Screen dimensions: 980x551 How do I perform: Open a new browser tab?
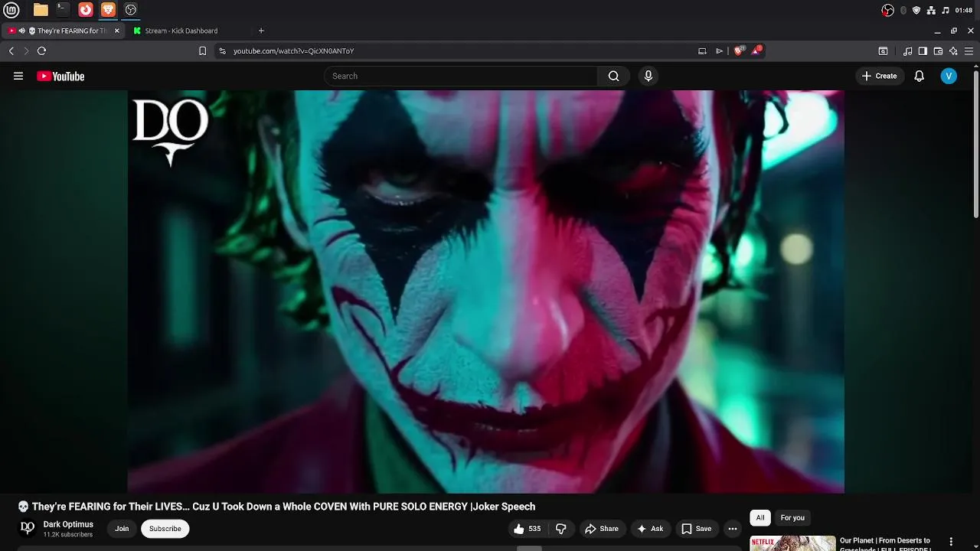point(261,31)
